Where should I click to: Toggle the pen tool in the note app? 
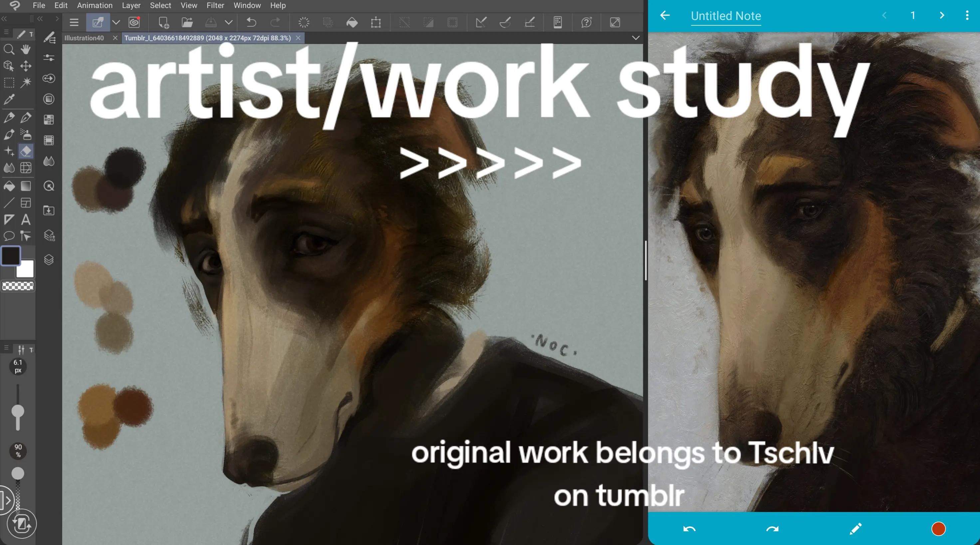point(856,529)
